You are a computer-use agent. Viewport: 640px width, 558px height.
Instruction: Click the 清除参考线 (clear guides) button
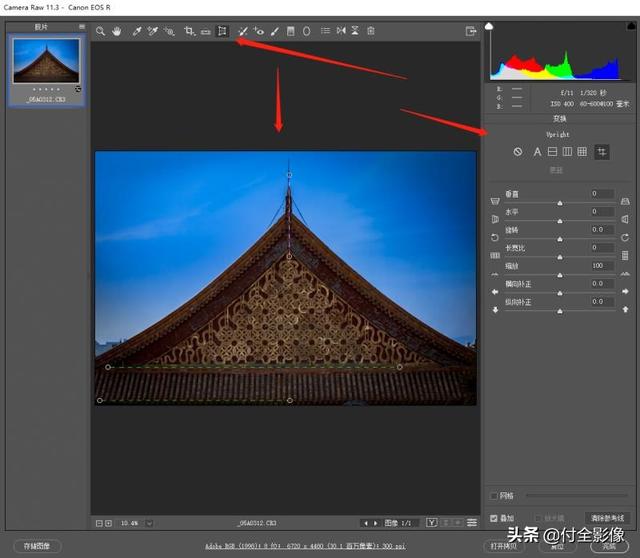click(607, 518)
